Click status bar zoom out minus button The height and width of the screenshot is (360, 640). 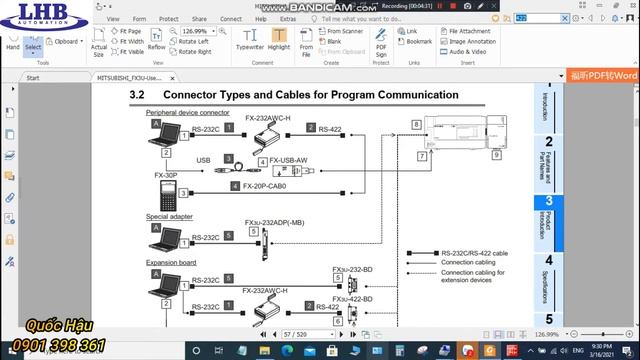[x=574, y=334]
